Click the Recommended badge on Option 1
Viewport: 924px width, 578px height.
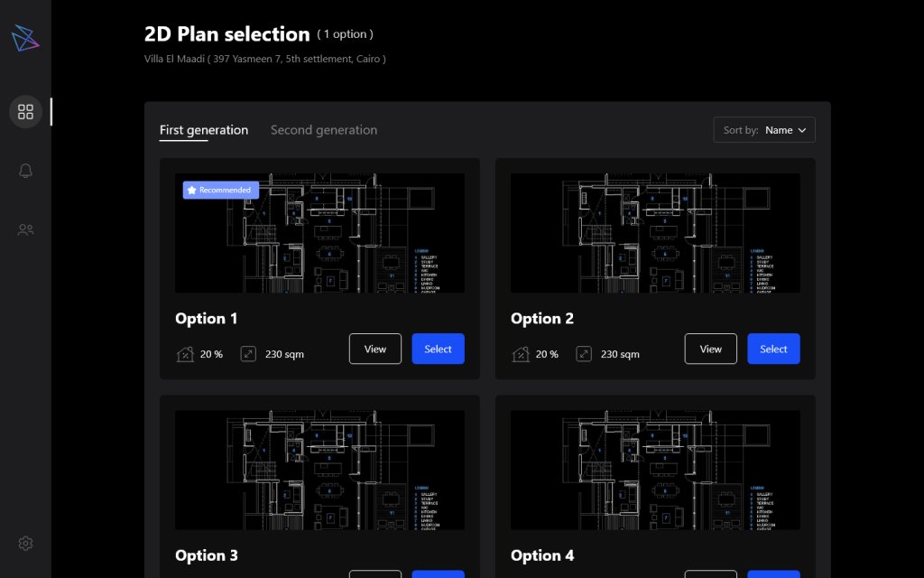(x=221, y=190)
